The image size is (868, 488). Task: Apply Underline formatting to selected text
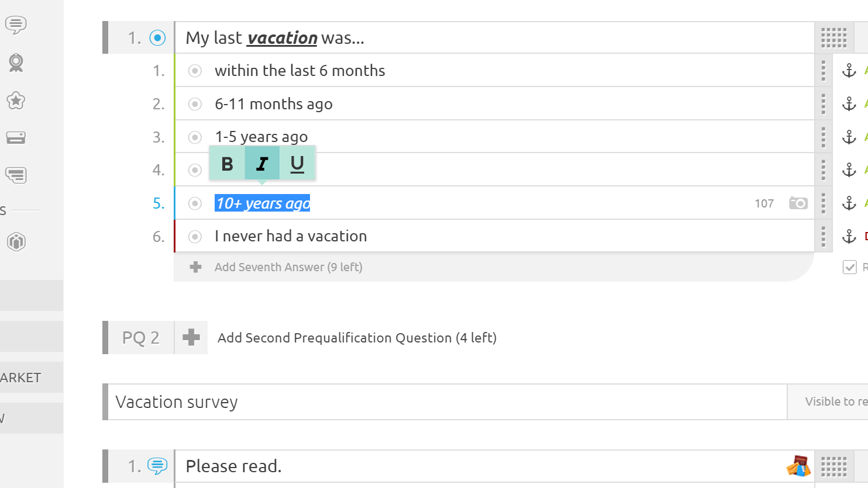[x=297, y=164]
